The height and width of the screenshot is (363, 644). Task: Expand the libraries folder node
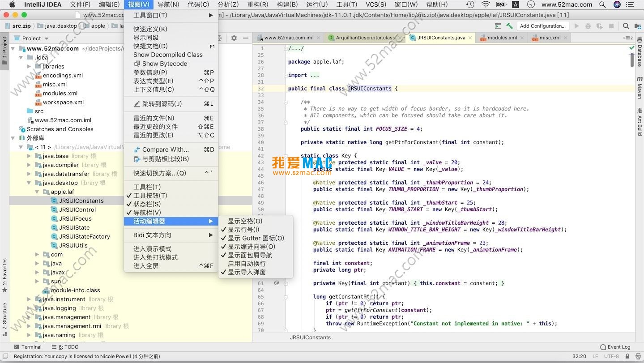(29, 66)
